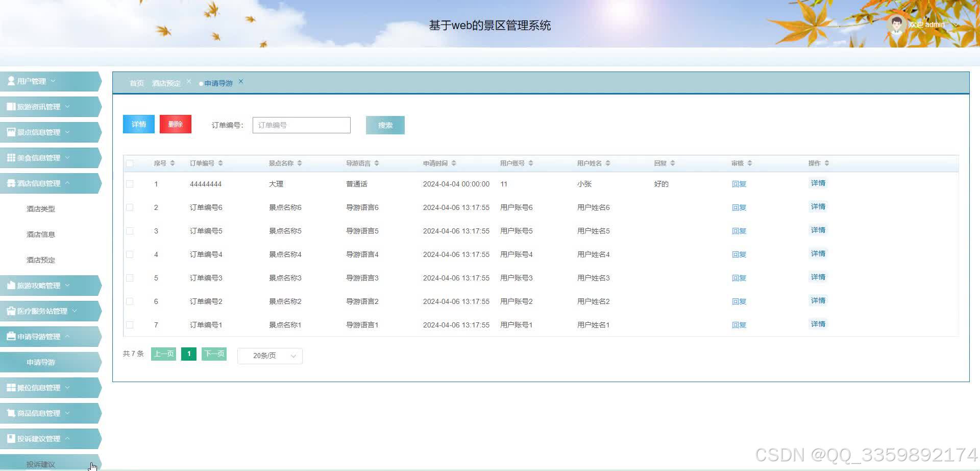
Task: Expand the 美食信息管理 menu
Action: 50,158
